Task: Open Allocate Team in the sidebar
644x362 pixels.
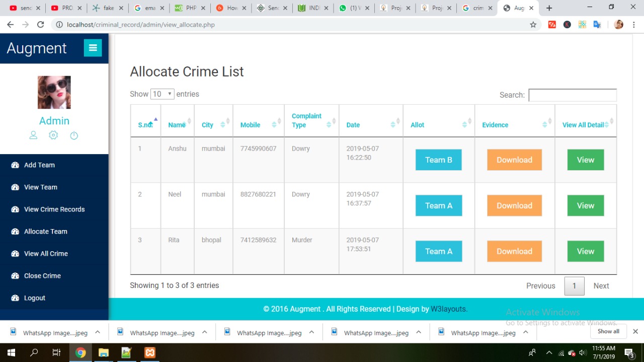Action: click(45, 232)
